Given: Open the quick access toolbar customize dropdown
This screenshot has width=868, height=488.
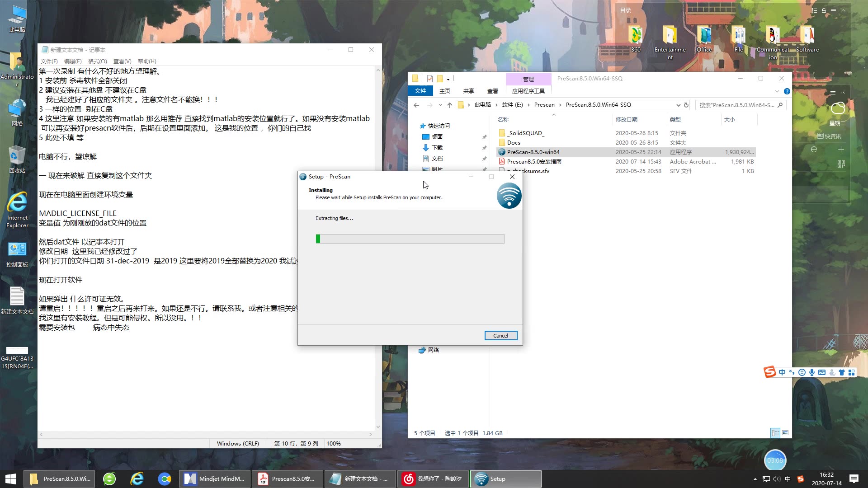Looking at the screenshot, I should click(x=448, y=79).
